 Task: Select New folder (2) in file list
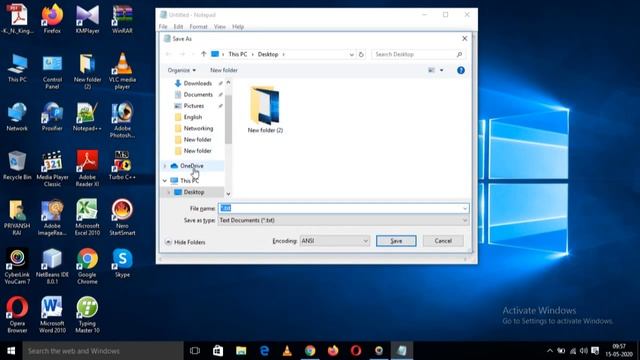[265, 109]
